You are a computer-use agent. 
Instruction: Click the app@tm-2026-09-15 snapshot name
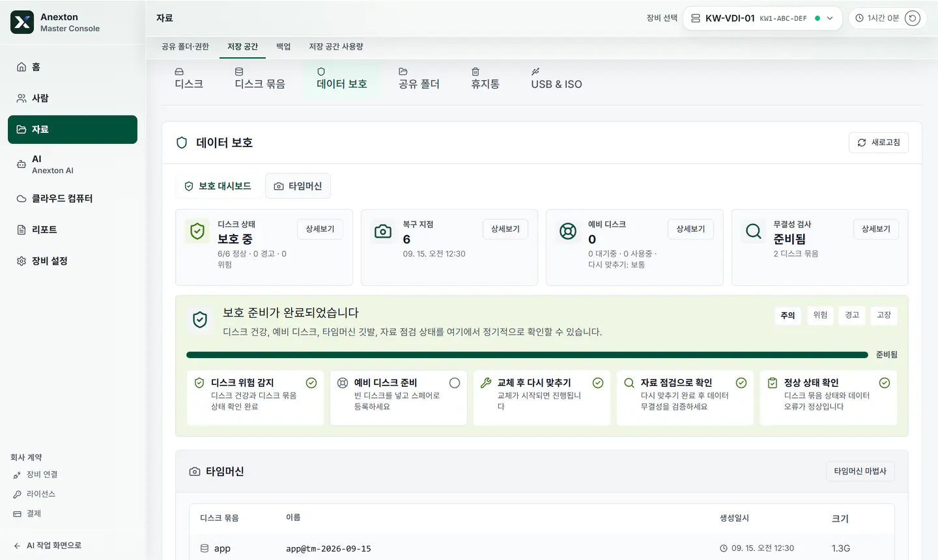pos(328,549)
